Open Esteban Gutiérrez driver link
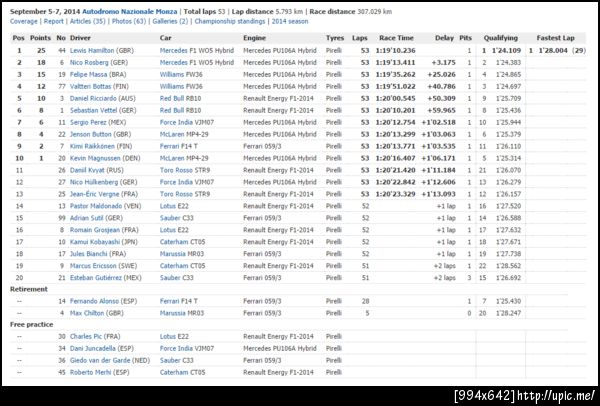The height and width of the screenshot is (406, 600). pos(96,278)
